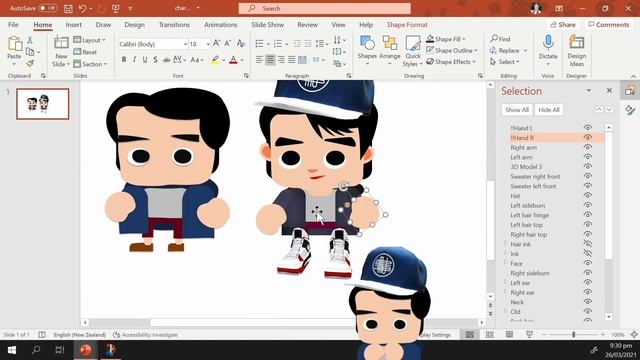This screenshot has width=640, height=360.
Task: Hide the Face object
Action: click(x=587, y=263)
